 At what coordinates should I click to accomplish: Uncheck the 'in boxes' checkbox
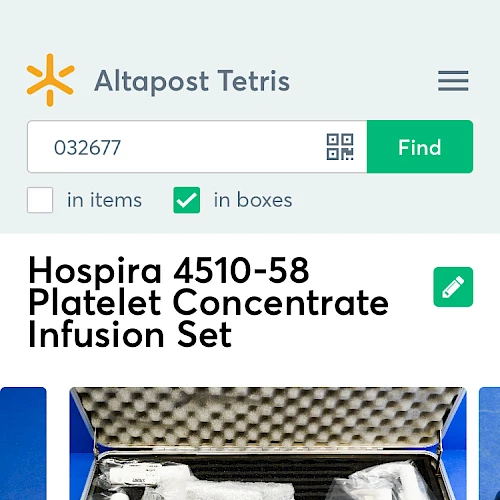(187, 200)
